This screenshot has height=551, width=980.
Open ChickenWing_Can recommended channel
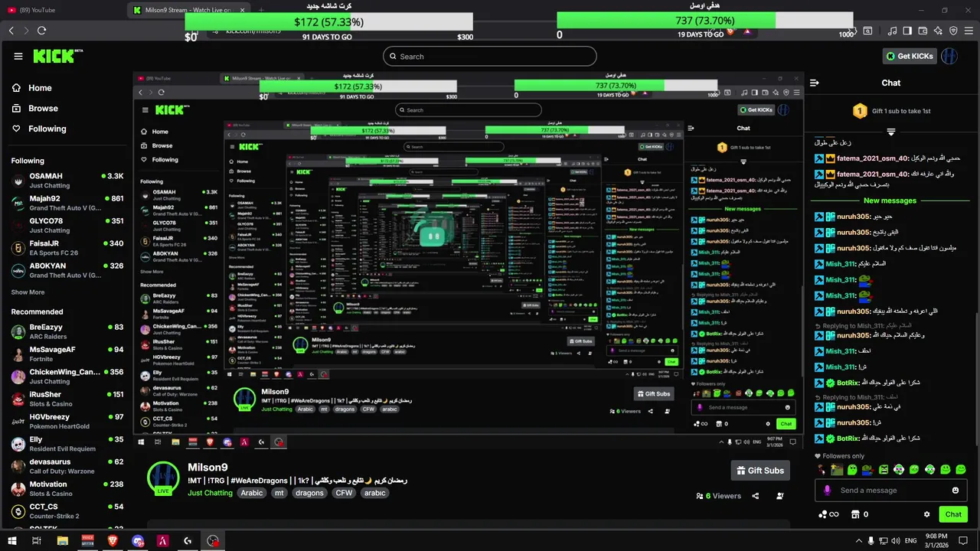click(x=67, y=377)
